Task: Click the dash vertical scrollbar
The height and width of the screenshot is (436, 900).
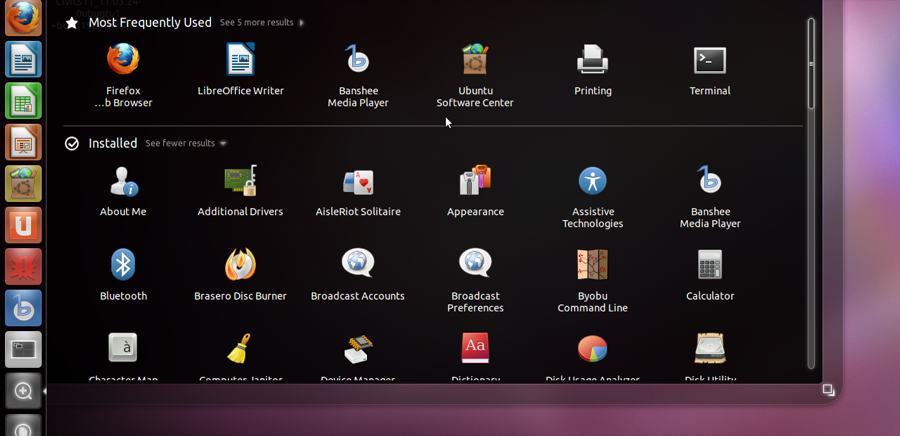Action: (811, 63)
